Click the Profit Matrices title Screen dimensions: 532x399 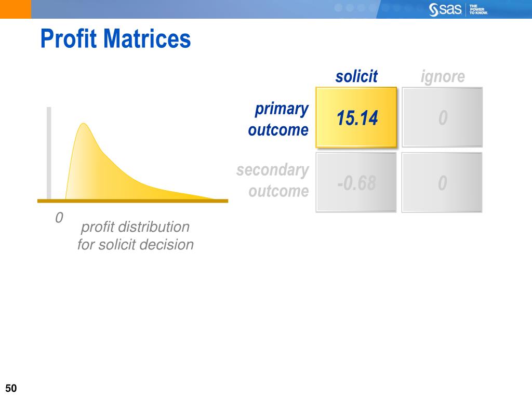click(x=115, y=38)
